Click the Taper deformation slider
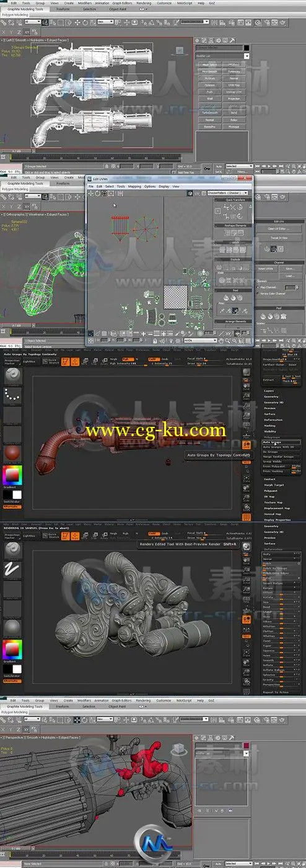 281,646
